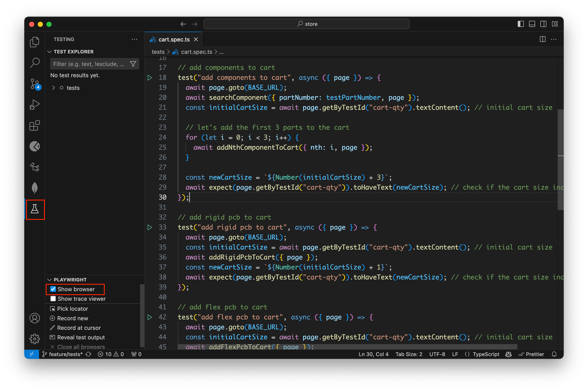Open the Search view in activity bar
The height and width of the screenshot is (391, 588).
35,63
